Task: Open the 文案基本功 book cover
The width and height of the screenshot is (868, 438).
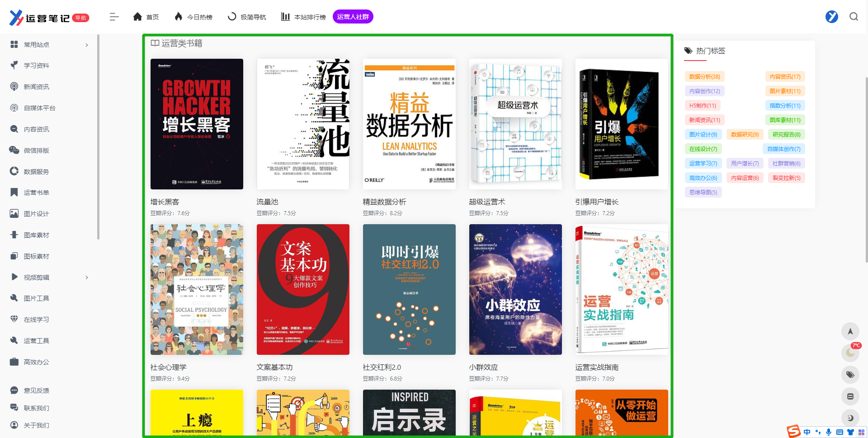Action: [x=303, y=289]
